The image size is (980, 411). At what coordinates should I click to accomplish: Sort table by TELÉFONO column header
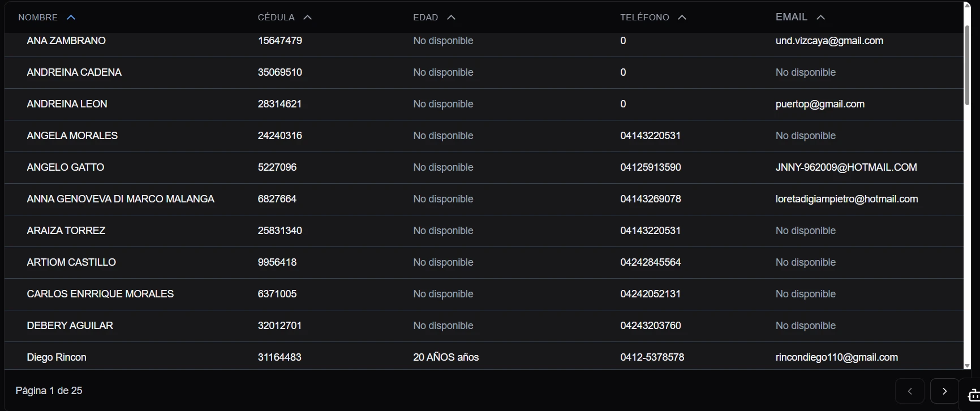[x=644, y=18]
